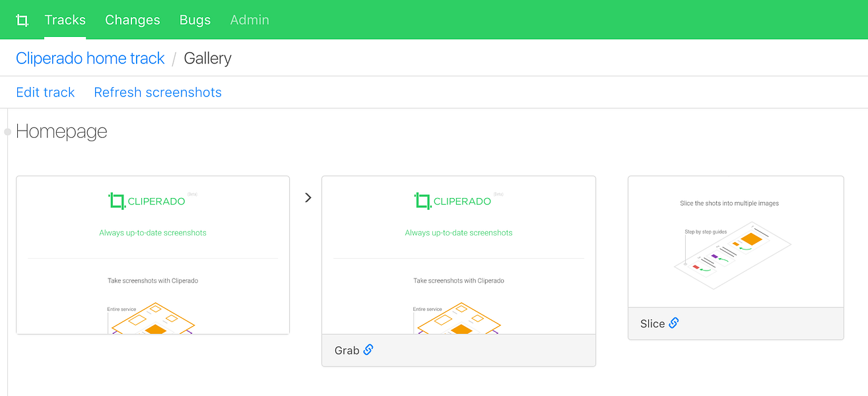Open Cliperado home track breadcrumb link
Image resolution: width=868 pixels, height=396 pixels.
point(90,58)
